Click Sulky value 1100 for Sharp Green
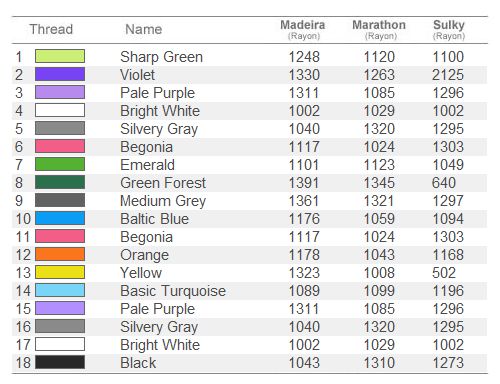 click(x=448, y=57)
